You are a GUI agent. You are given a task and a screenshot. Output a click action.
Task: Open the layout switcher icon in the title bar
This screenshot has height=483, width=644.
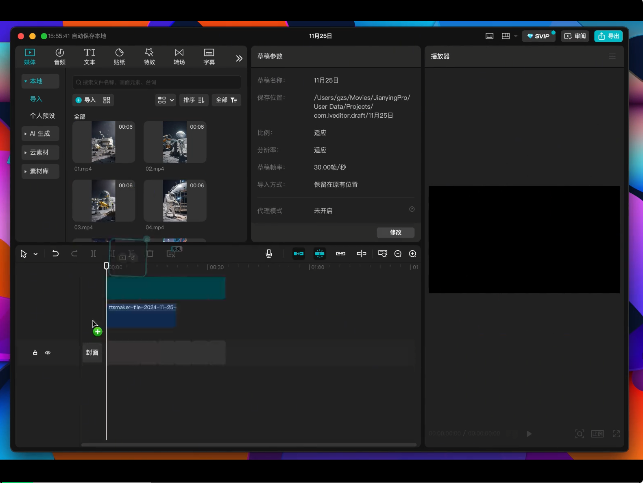click(x=506, y=36)
